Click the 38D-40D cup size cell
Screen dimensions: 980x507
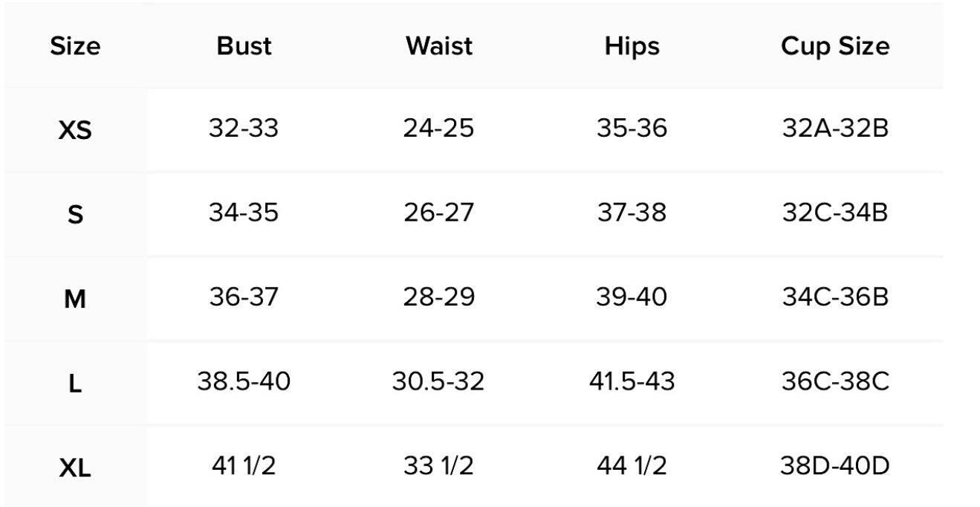coord(835,466)
